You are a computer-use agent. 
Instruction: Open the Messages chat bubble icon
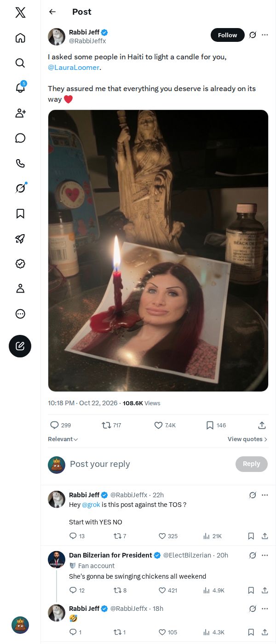pyautogui.click(x=20, y=138)
